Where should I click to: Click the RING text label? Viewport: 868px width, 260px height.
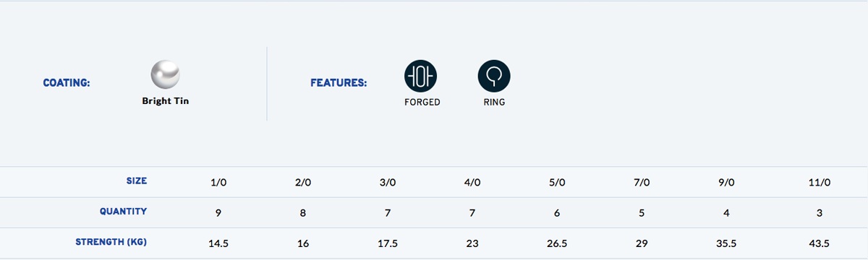494,103
